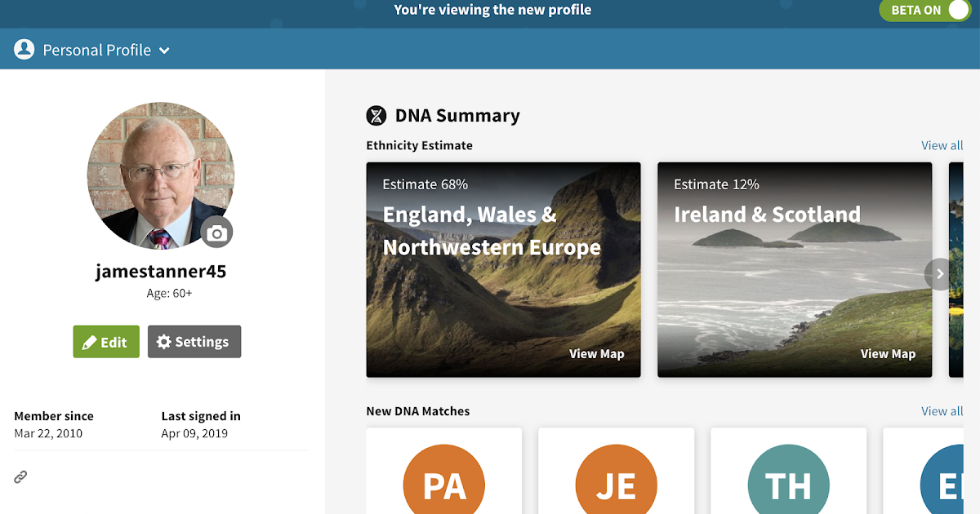Click the person icon next to Personal Profile
Screen dimensions: 980x514
pyautogui.click(x=24, y=49)
